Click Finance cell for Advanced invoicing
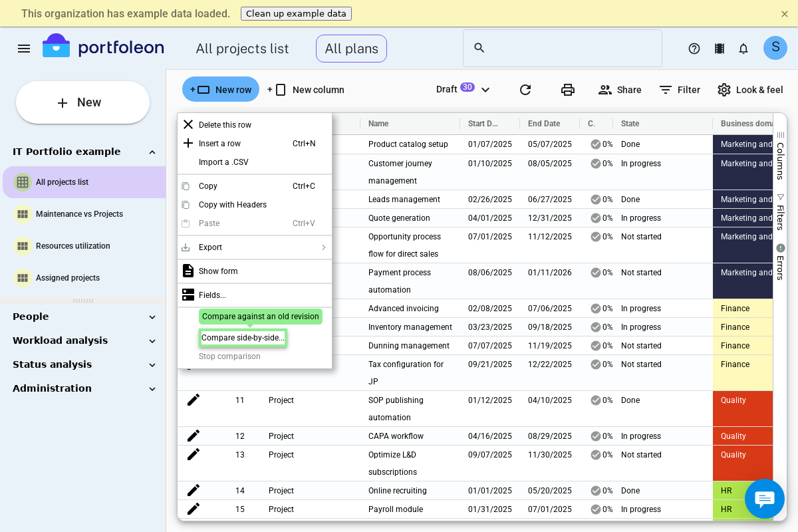Image resolution: width=798 pixels, height=532 pixels. [743, 309]
